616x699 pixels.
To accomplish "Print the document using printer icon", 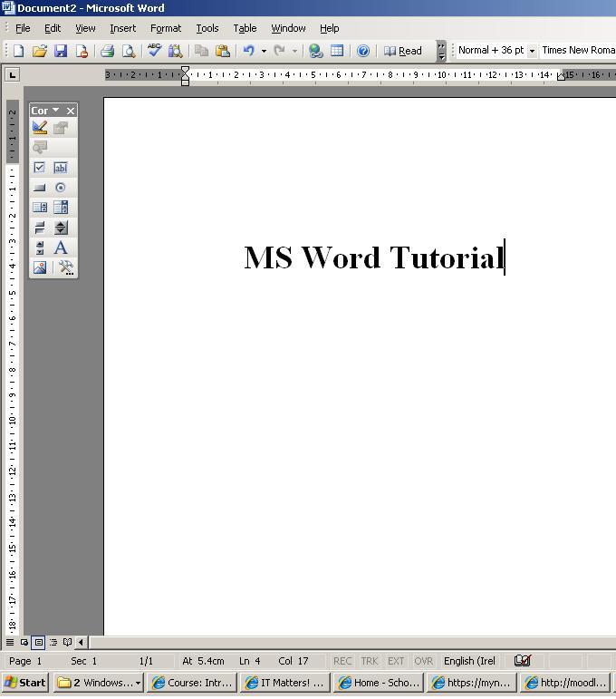I will click(107, 51).
